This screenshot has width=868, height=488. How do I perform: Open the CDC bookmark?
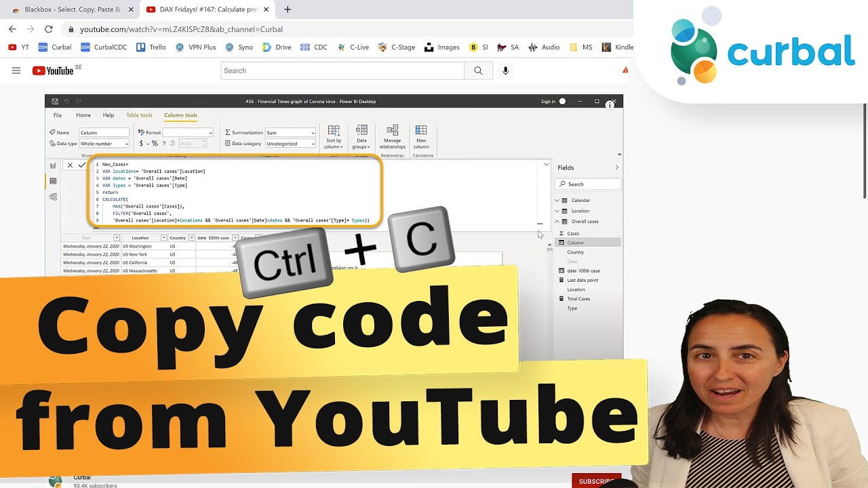click(x=314, y=47)
